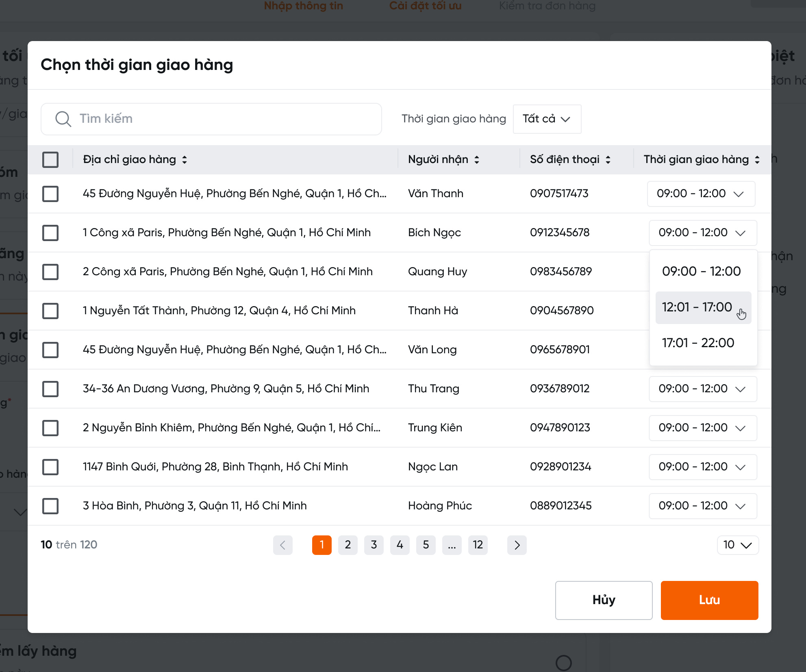This screenshot has height=672, width=806.
Task: Open Thu Trang delivery time dropdown
Action: coord(702,389)
